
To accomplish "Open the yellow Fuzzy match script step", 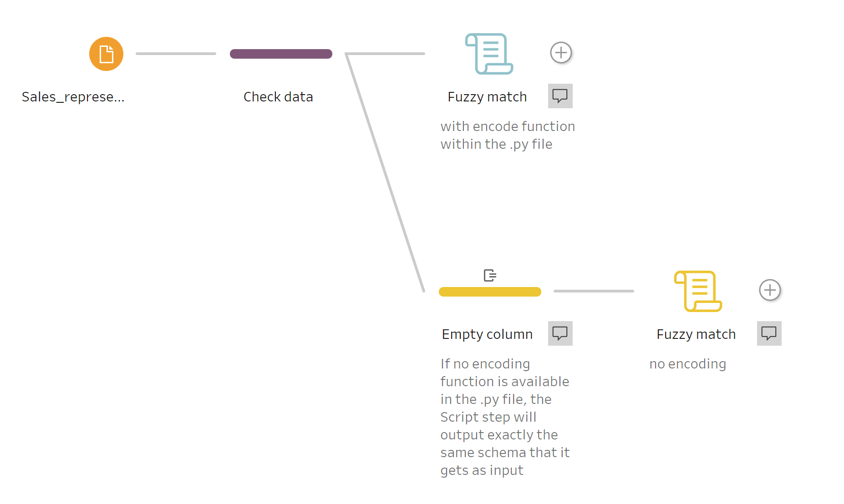I will point(698,291).
